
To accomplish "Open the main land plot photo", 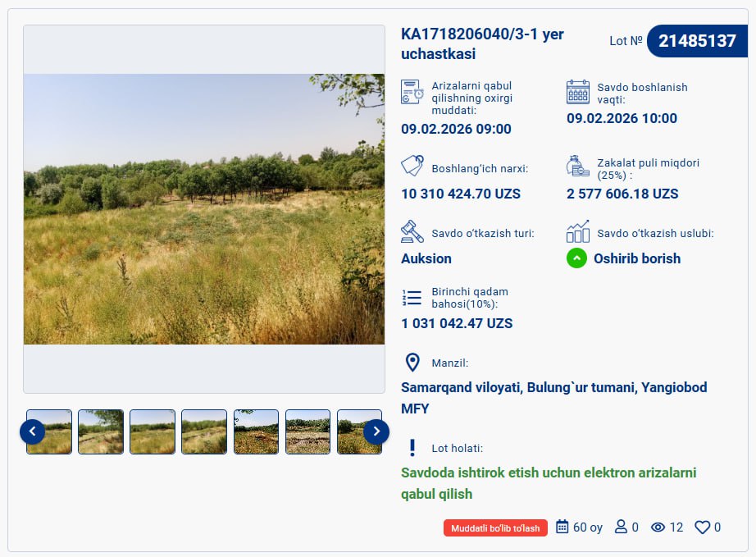I will tap(204, 209).
